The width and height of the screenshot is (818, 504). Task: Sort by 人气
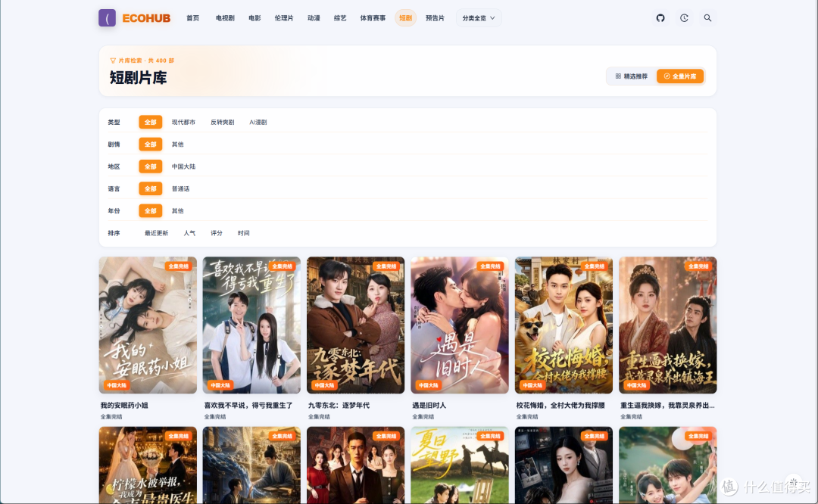coord(189,233)
